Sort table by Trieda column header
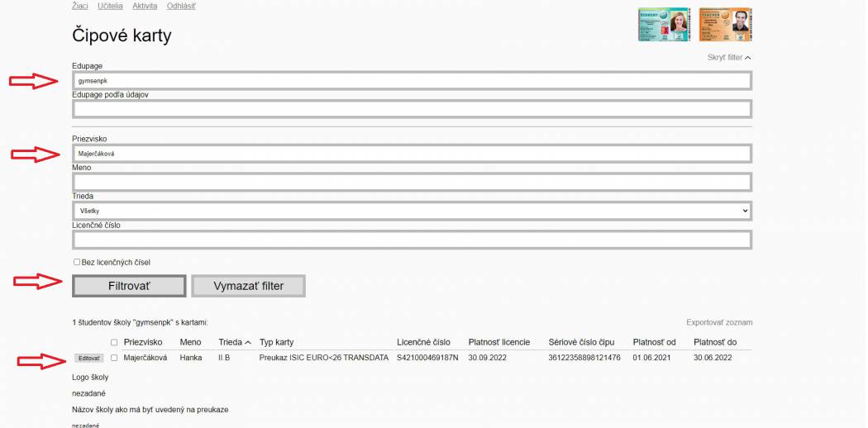Image resolution: width=868 pixels, height=428 pixels. coord(234,342)
